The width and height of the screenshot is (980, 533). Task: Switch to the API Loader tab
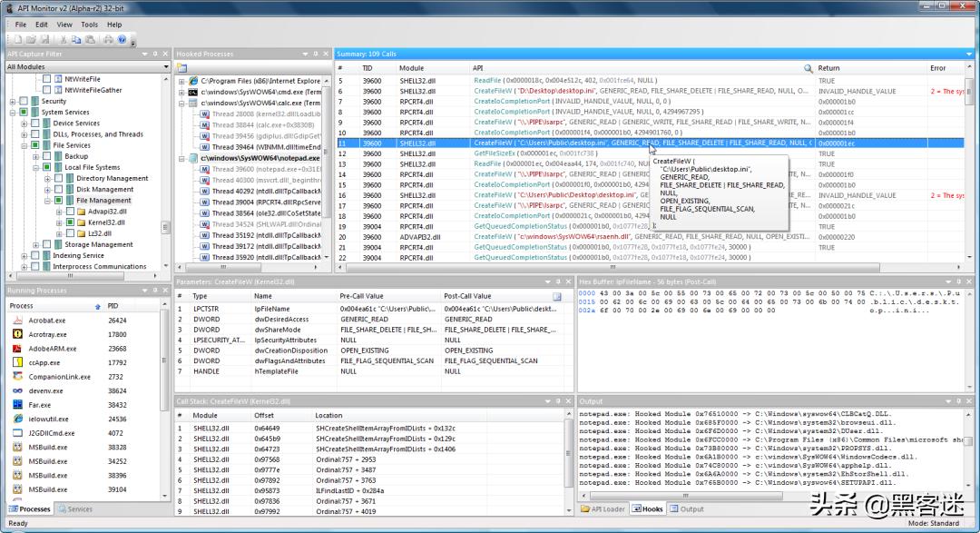pos(603,509)
